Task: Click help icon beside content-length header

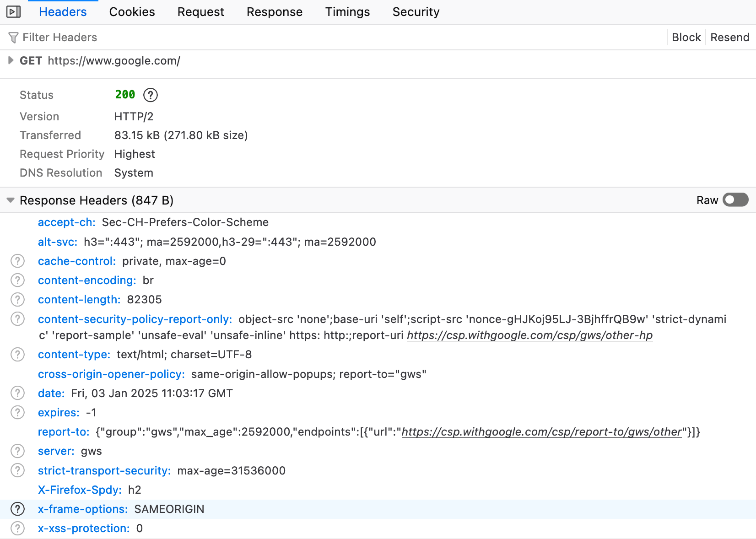Action: [17, 299]
